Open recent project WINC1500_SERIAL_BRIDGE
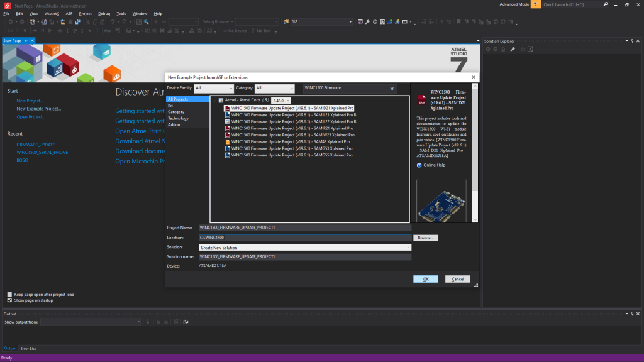The width and height of the screenshot is (644, 362). tap(42, 152)
